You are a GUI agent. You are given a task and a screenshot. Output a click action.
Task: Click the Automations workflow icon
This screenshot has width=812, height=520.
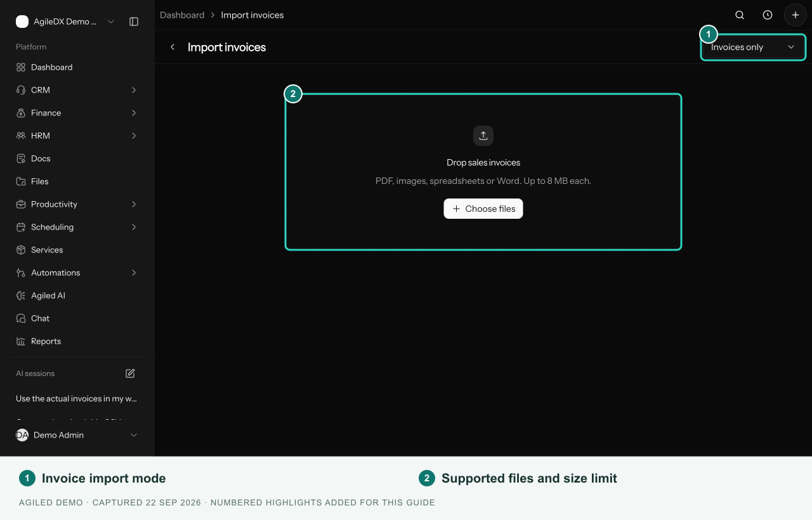click(x=21, y=273)
